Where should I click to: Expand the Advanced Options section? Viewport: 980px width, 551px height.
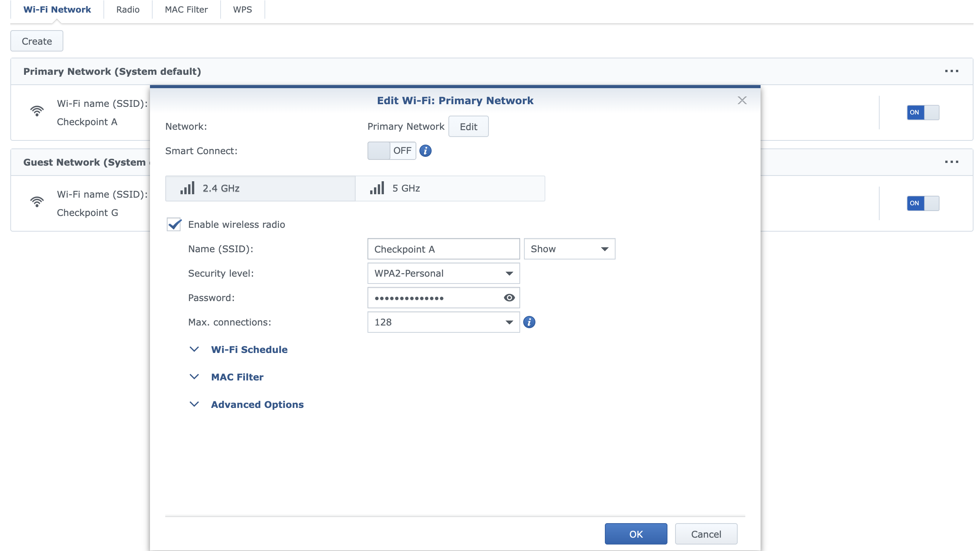(257, 404)
